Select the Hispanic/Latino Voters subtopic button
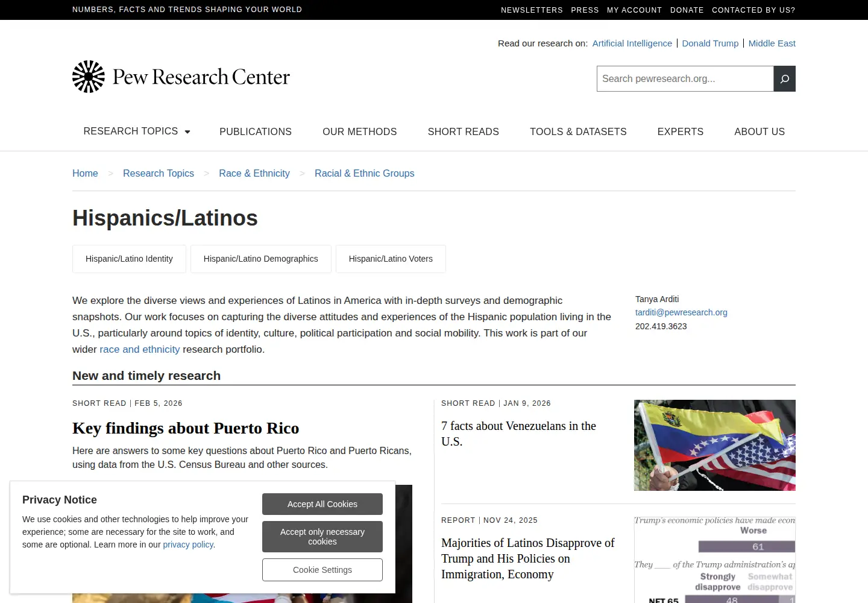The width and height of the screenshot is (868, 603). 391,259
